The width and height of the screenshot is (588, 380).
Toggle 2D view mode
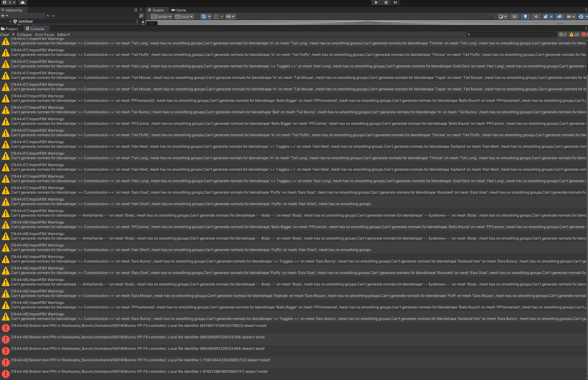(x=514, y=17)
